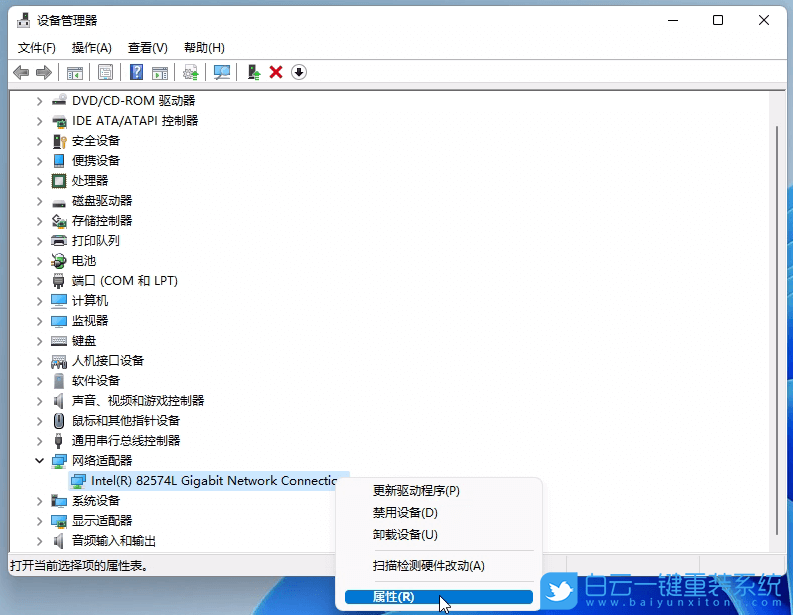The height and width of the screenshot is (615, 793).
Task: Go forward with the toolbar right arrow
Action: coord(44,72)
